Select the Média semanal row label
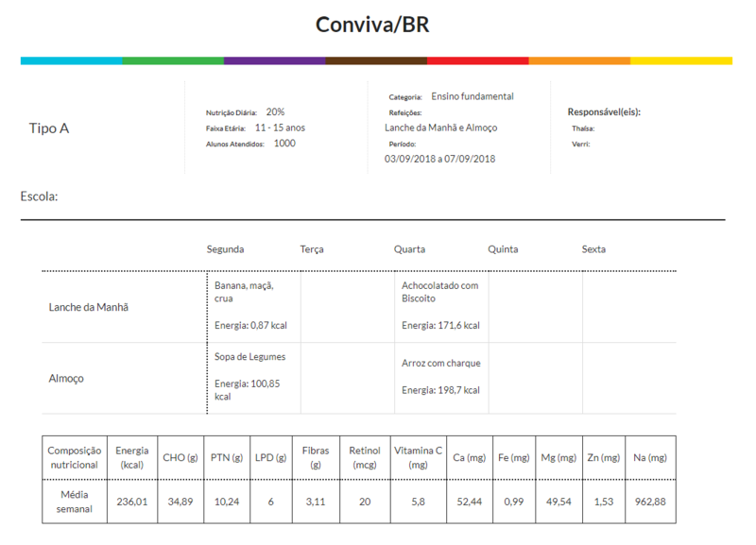This screenshot has width=756, height=545. click(x=74, y=502)
